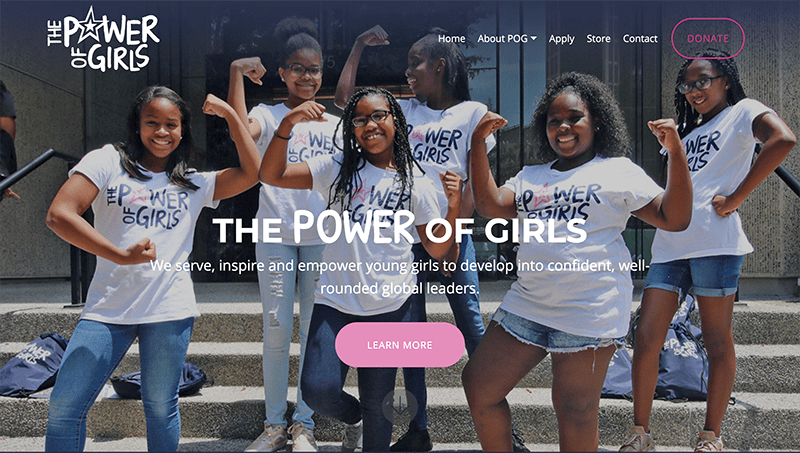Open the Contact page

pos(640,38)
